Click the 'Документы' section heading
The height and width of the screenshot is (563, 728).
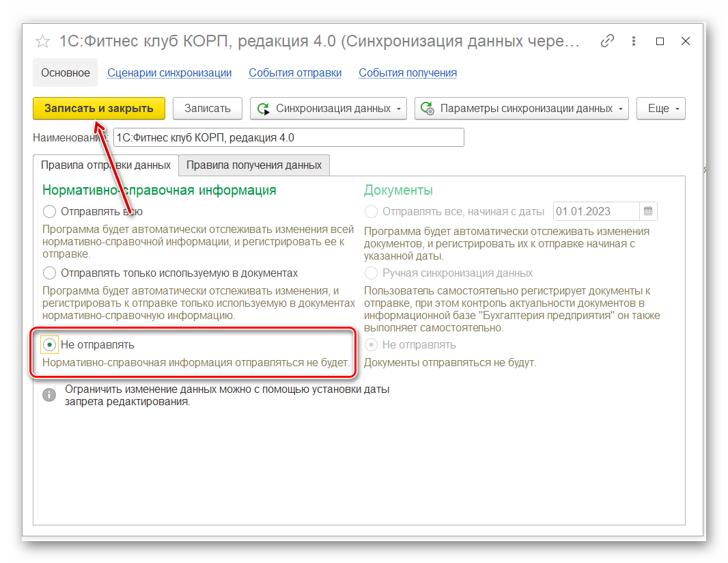coord(398,190)
